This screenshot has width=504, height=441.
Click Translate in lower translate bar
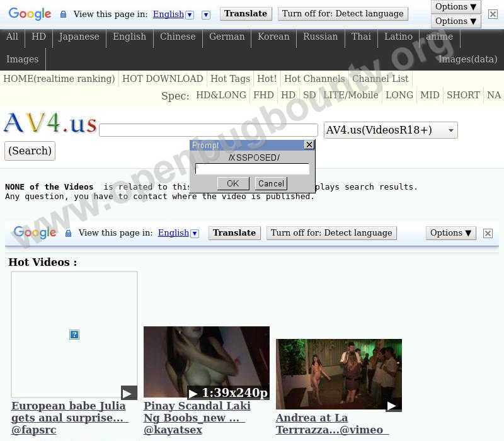coord(234,232)
